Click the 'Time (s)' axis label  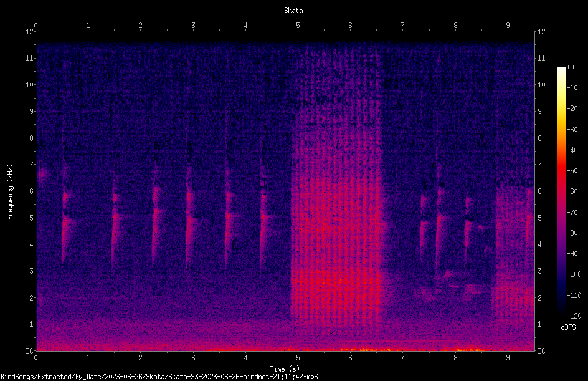click(285, 369)
